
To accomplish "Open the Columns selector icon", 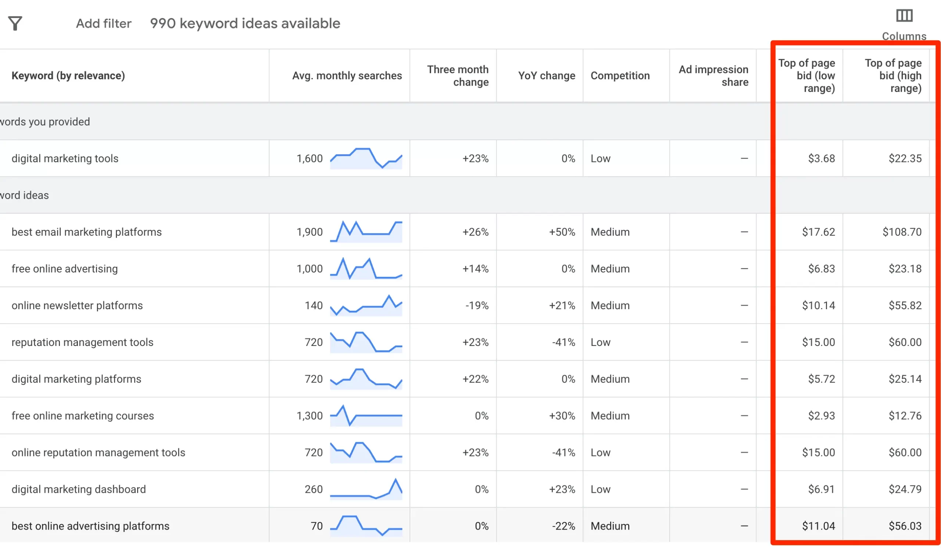I will click(904, 16).
